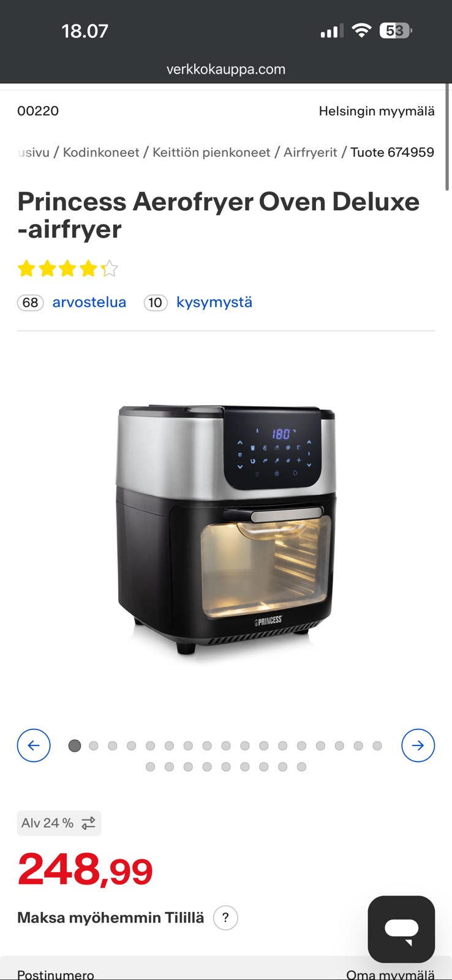Show the next product image
The width and height of the screenshot is (452, 980).
pos(418,745)
